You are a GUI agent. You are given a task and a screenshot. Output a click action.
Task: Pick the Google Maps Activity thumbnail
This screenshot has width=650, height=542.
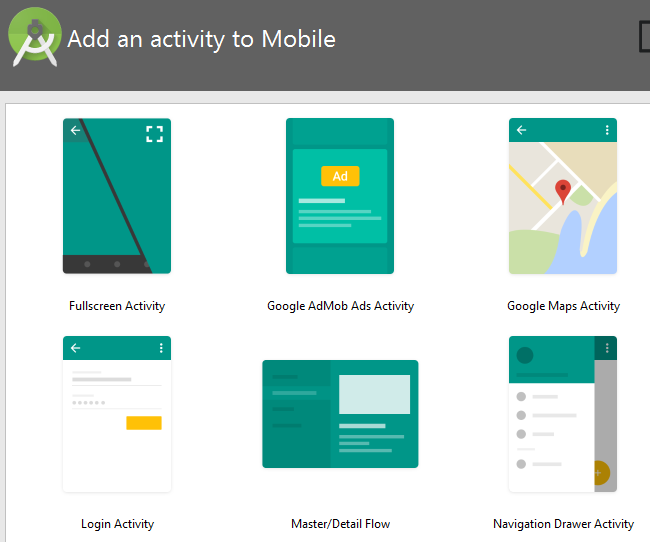click(563, 196)
